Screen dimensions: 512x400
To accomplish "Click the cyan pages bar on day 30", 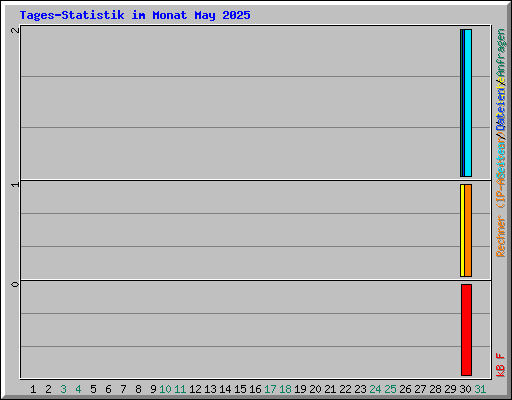I will 468,103.
